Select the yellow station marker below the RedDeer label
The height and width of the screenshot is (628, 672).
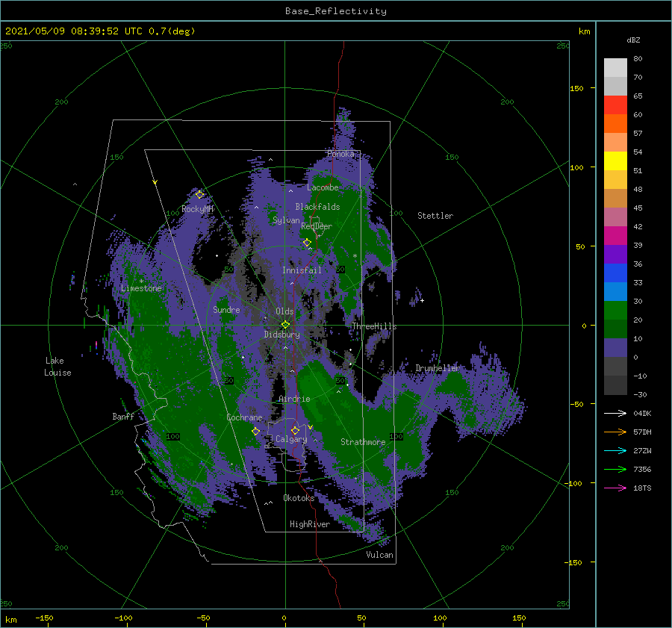click(x=307, y=243)
